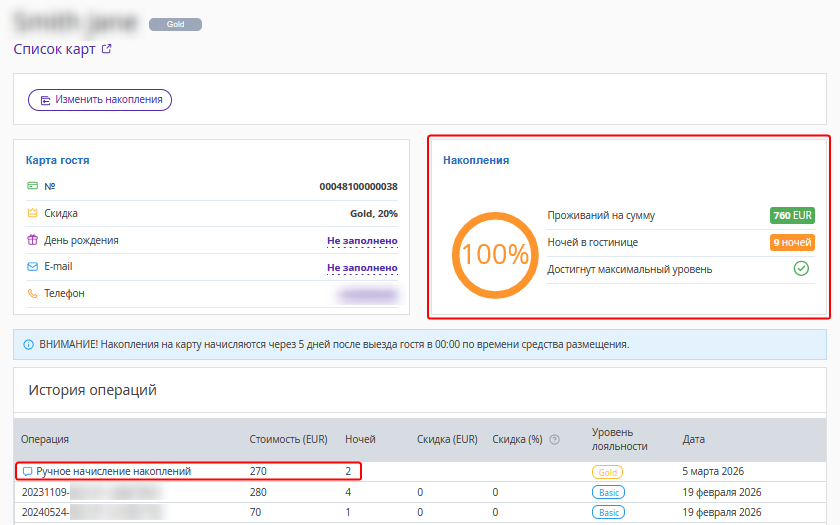Click the green 760 EUR badge

(792, 215)
